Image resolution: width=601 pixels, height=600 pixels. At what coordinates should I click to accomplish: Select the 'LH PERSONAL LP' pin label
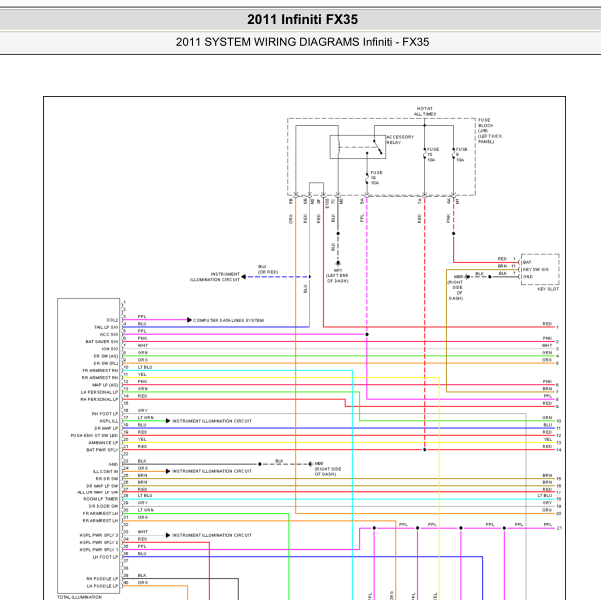point(100,392)
